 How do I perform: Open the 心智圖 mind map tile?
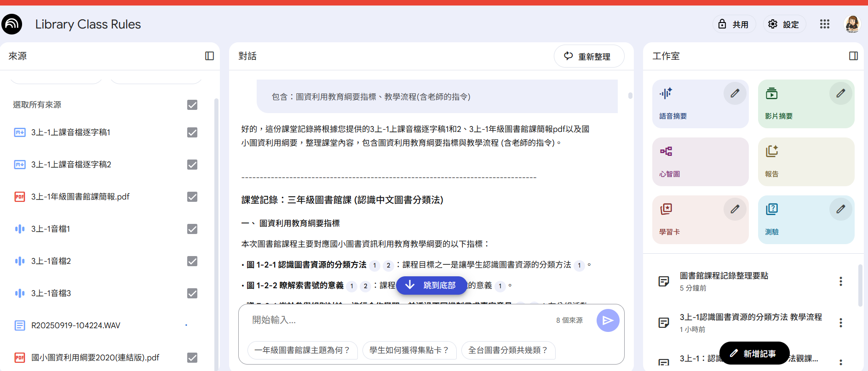[x=700, y=162]
